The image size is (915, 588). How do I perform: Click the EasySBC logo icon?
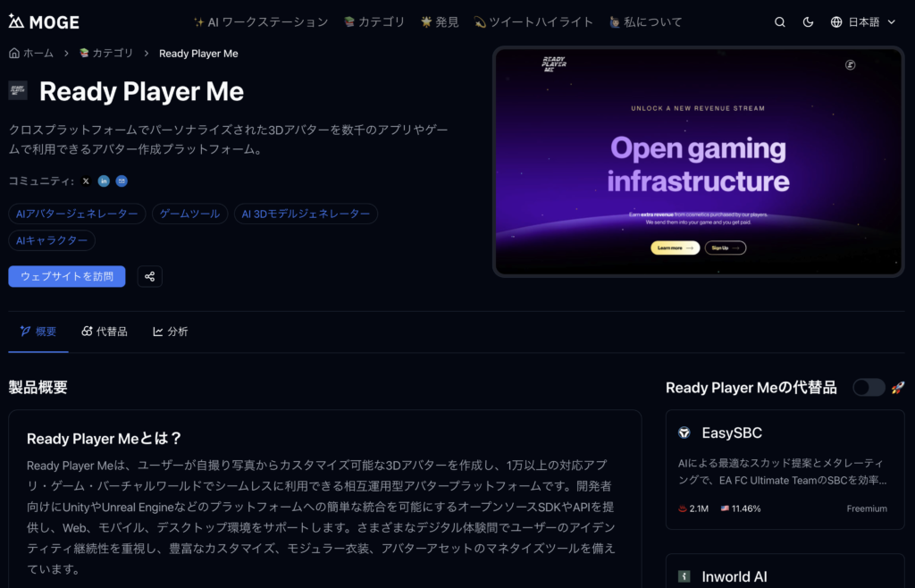(x=684, y=433)
